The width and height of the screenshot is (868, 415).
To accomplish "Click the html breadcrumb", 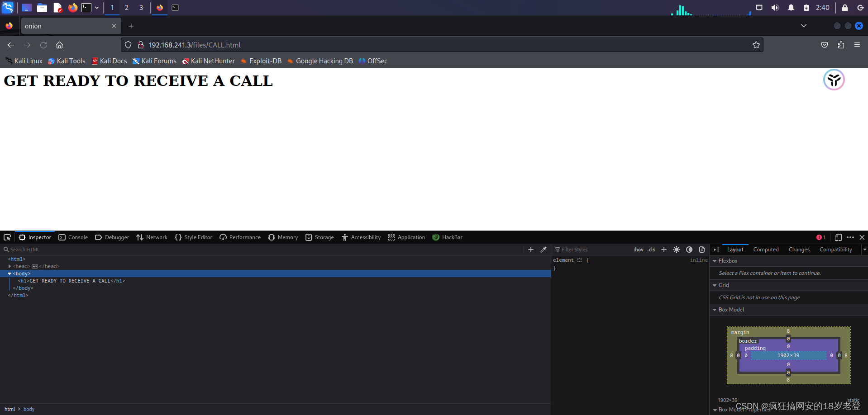I will coord(10,409).
